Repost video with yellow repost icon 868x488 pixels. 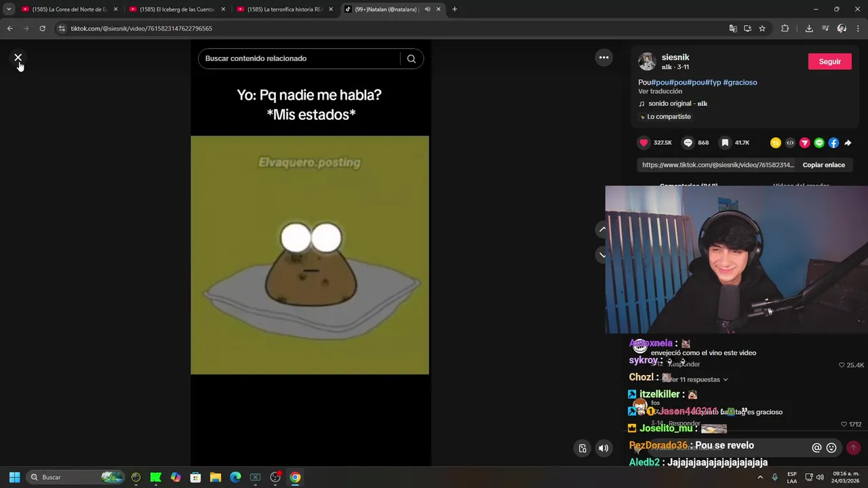coord(776,142)
